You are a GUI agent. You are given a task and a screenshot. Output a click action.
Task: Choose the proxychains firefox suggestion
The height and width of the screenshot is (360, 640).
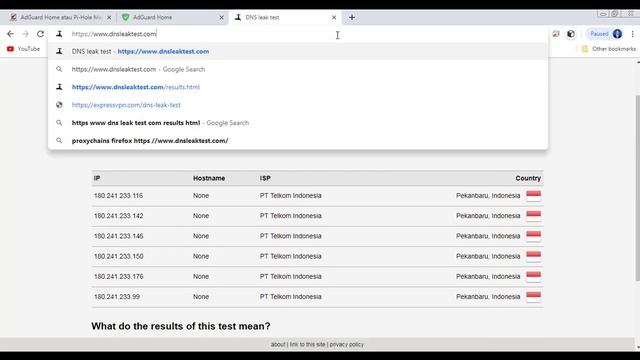click(298, 140)
